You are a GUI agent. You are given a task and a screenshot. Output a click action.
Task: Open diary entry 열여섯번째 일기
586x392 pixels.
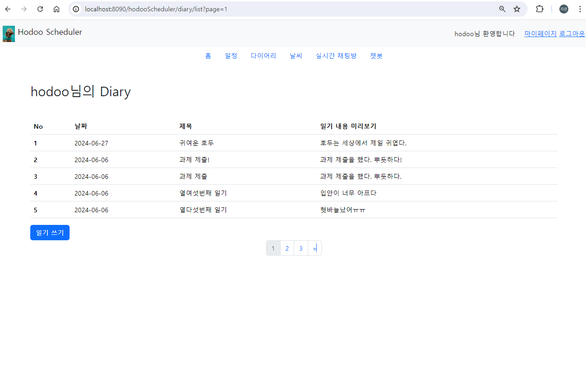(x=203, y=193)
